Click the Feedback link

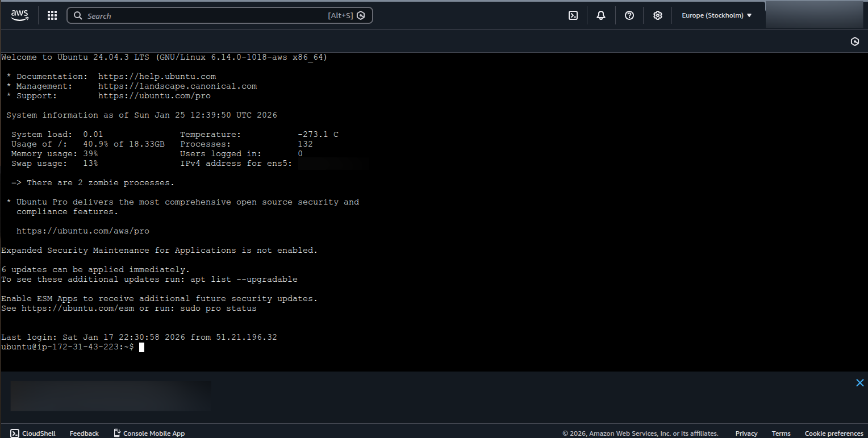click(84, 433)
